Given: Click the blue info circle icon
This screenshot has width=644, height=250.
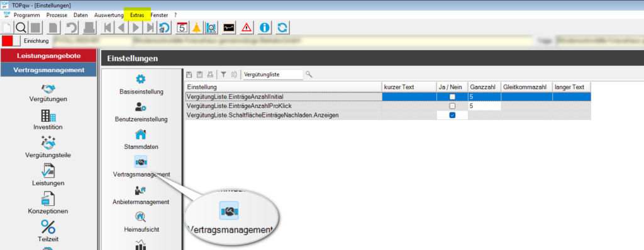Looking at the screenshot, I should point(265,28).
